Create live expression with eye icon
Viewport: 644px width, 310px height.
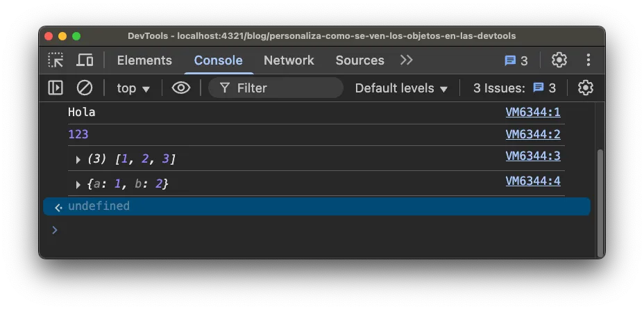pyautogui.click(x=181, y=88)
